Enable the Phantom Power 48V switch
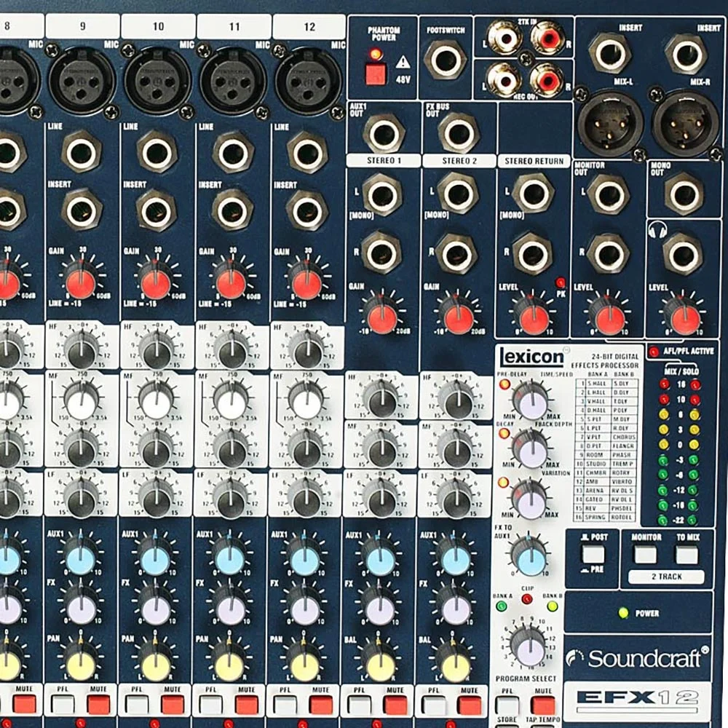Viewport: 728px width, 728px height. (375, 75)
